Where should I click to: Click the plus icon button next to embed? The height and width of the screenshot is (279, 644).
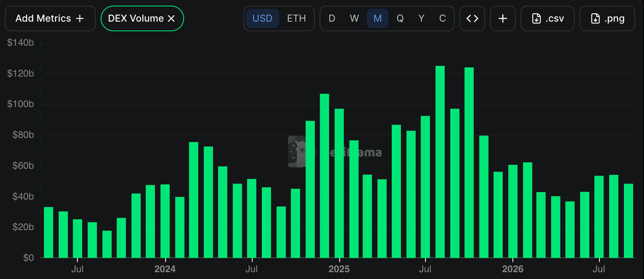pos(503,18)
